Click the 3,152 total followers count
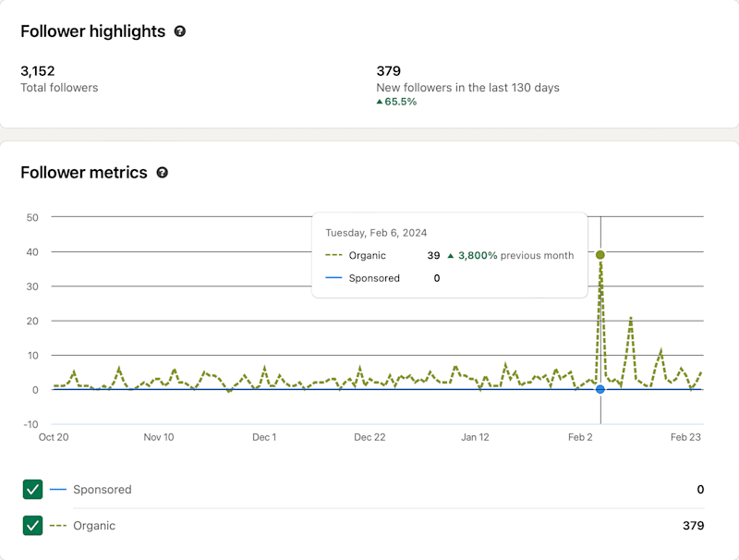739x560 pixels. pyautogui.click(x=38, y=71)
